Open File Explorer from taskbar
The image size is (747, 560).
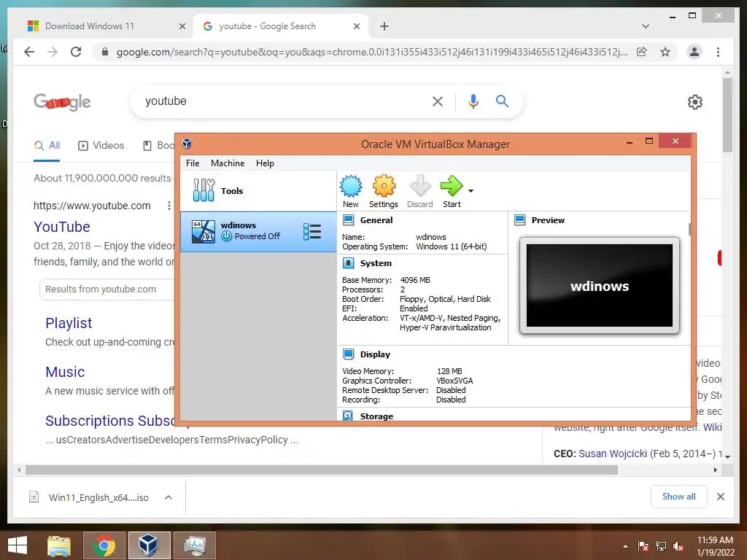point(59,545)
